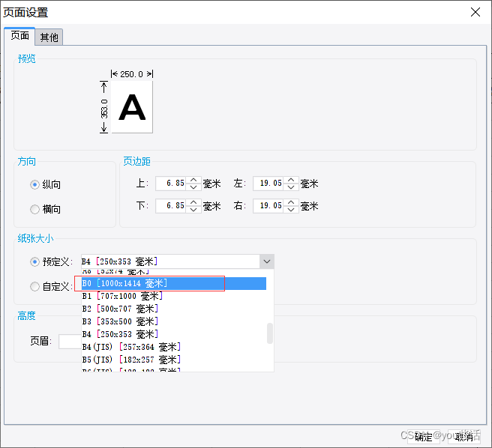Image resolution: width=492 pixels, height=448 pixels.
Task: Decrease the 下 margin with down arrow
Action: 193,210
